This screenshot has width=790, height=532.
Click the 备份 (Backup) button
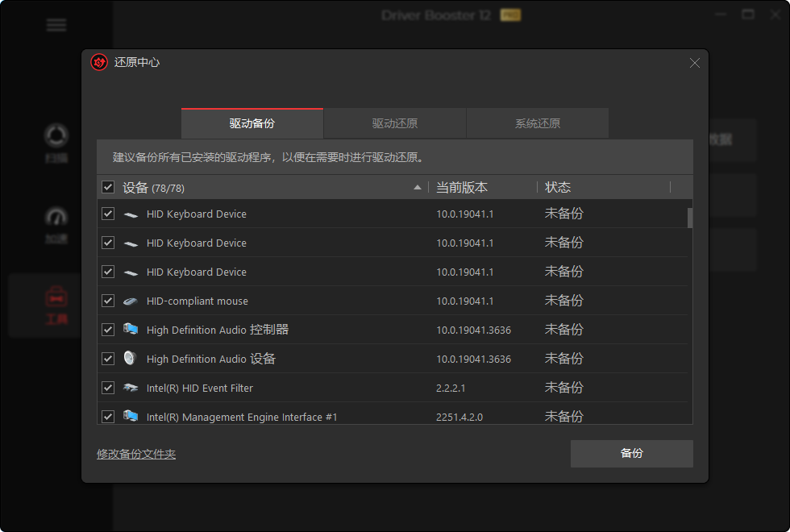pos(631,454)
